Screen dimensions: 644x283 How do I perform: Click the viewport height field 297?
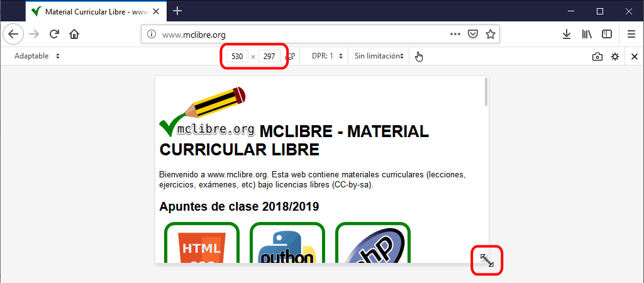[x=269, y=56]
